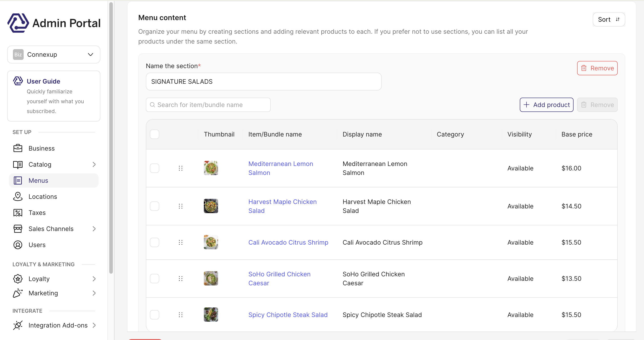Expand the Sales Channels submenu
The height and width of the screenshot is (340, 644).
[x=94, y=229]
